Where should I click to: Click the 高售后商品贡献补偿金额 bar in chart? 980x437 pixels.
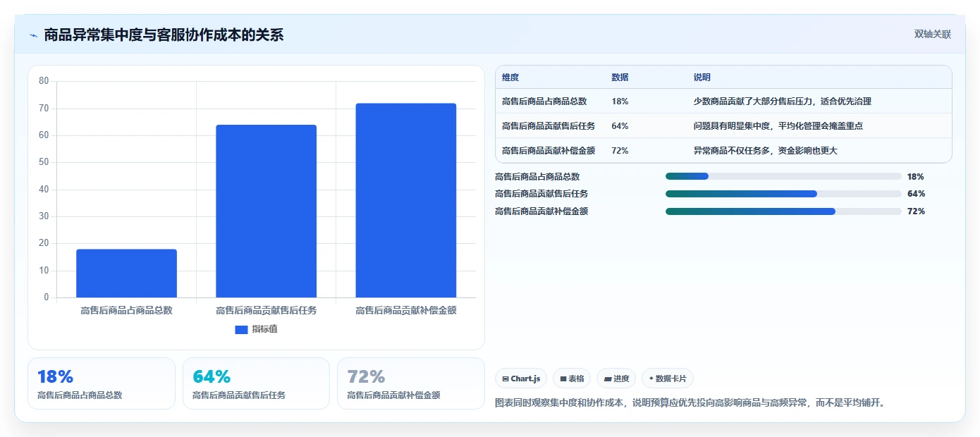pos(405,200)
